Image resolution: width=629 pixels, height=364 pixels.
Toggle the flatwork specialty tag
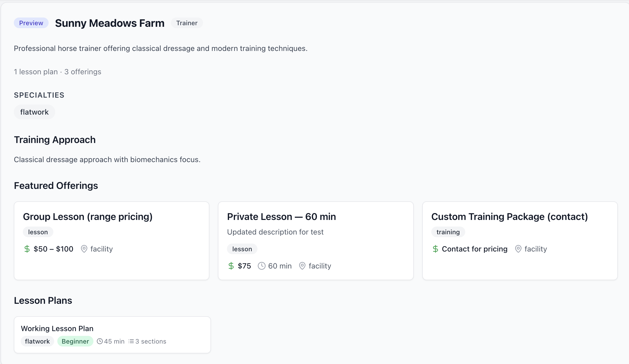click(34, 112)
